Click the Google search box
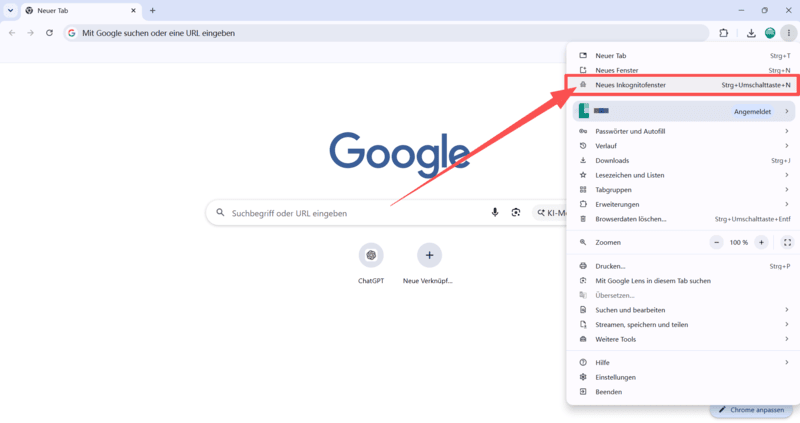The height and width of the screenshot is (423, 800). (386, 213)
